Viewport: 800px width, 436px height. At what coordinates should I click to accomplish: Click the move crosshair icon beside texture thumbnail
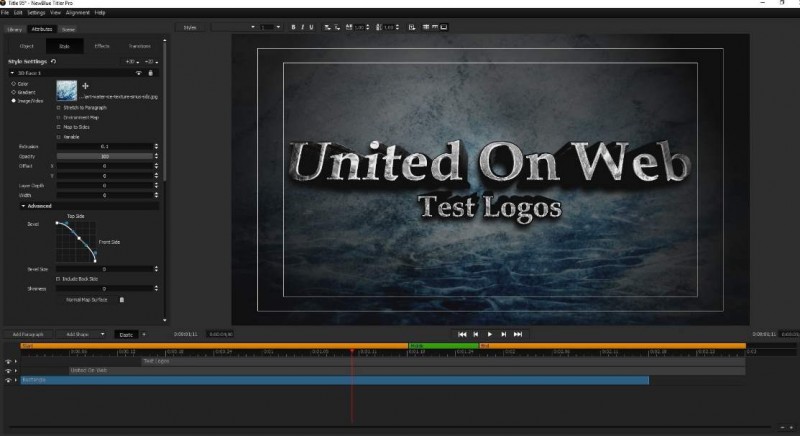coord(85,86)
